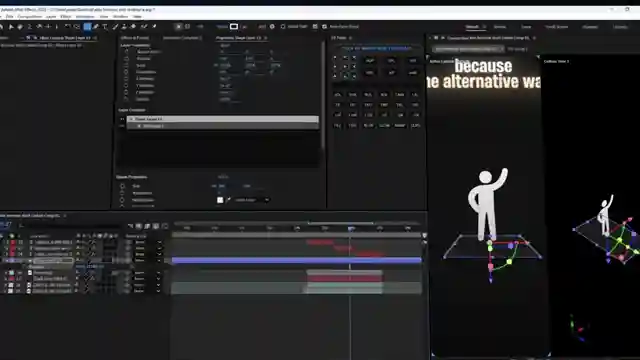Select the Type text tool

pos(105,27)
